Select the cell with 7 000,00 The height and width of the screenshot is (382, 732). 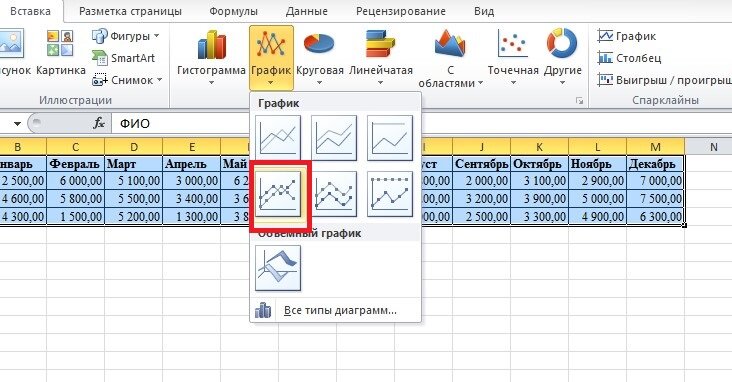click(655, 181)
